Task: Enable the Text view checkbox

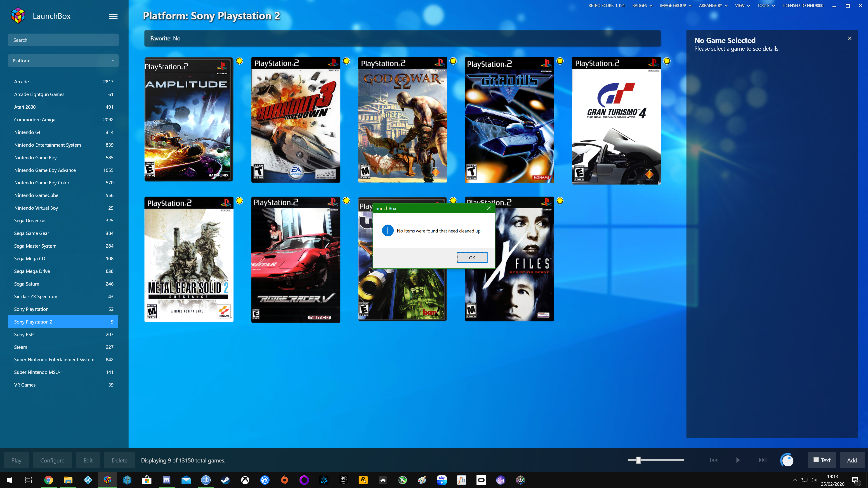Action: point(816,460)
